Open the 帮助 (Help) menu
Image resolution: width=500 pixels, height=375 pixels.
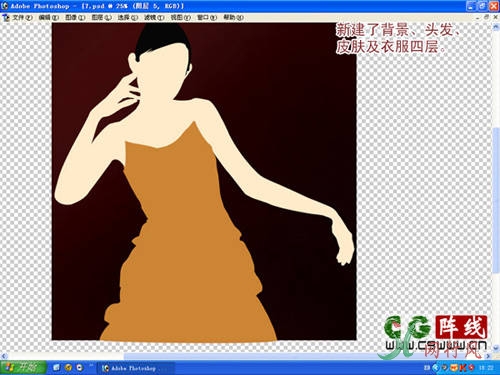[x=233, y=17]
